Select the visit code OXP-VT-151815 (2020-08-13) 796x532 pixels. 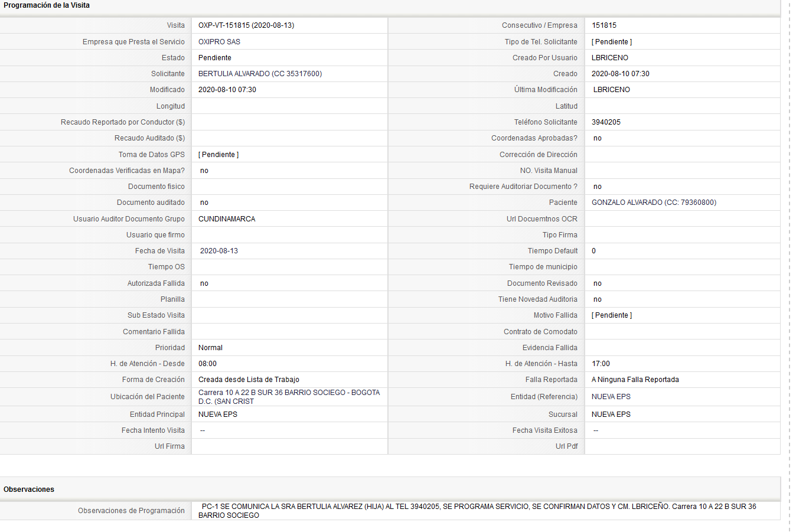(246, 25)
